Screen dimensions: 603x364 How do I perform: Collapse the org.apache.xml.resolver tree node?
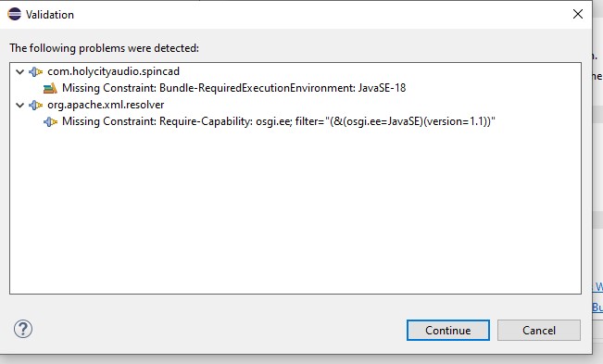tap(19, 105)
